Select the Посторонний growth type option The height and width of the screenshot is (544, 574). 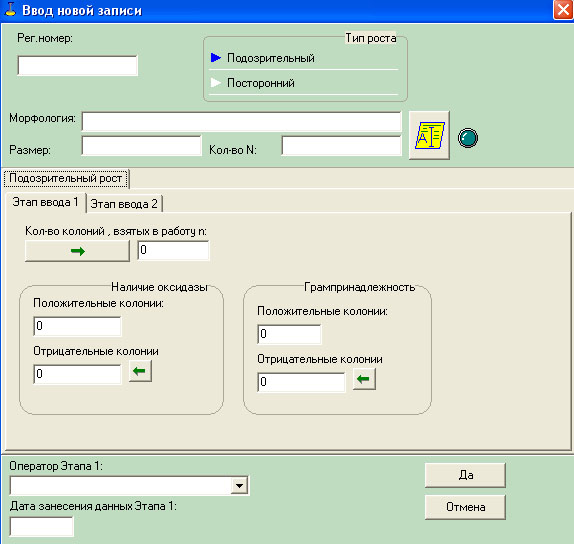[261, 83]
